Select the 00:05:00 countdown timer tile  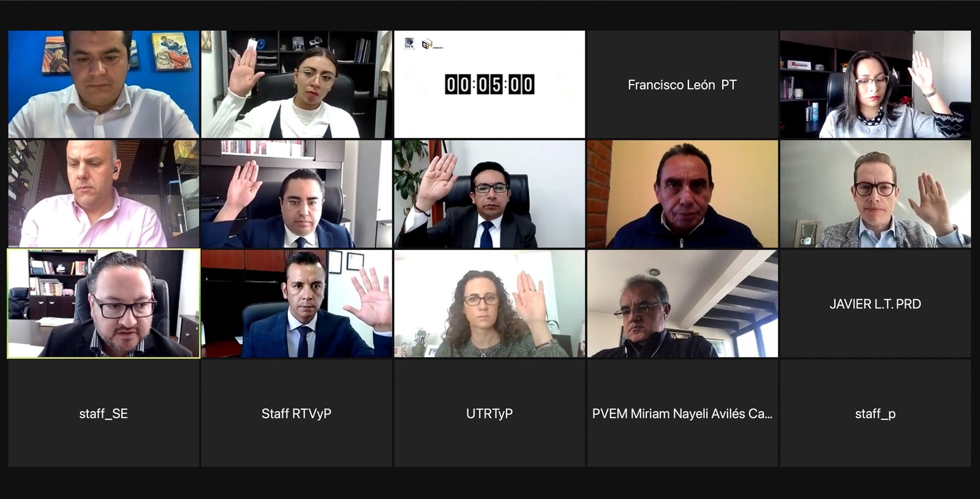(489, 85)
